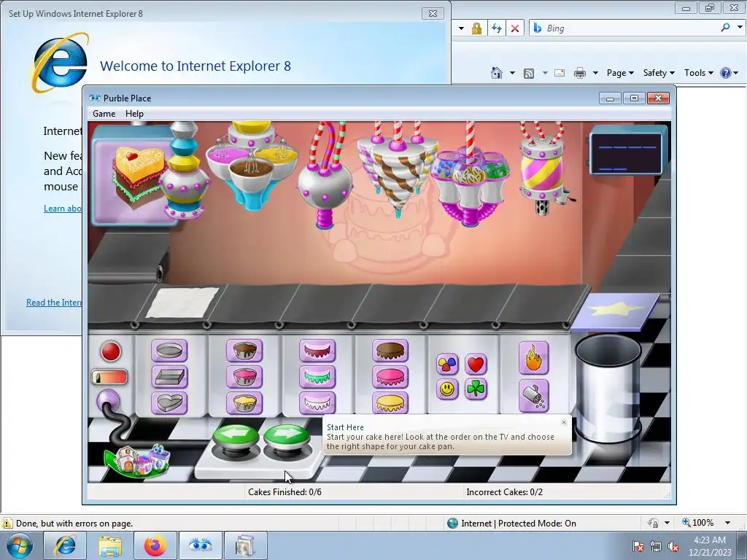Expand the Print dropdown arrow

point(595,73)
